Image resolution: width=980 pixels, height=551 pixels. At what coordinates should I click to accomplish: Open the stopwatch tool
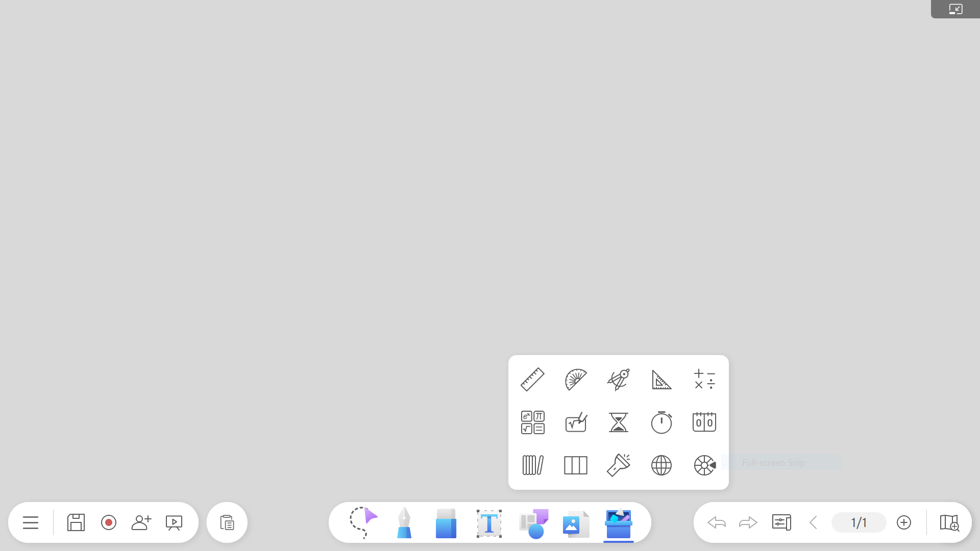pyautogui.click(x=661, y=422)
